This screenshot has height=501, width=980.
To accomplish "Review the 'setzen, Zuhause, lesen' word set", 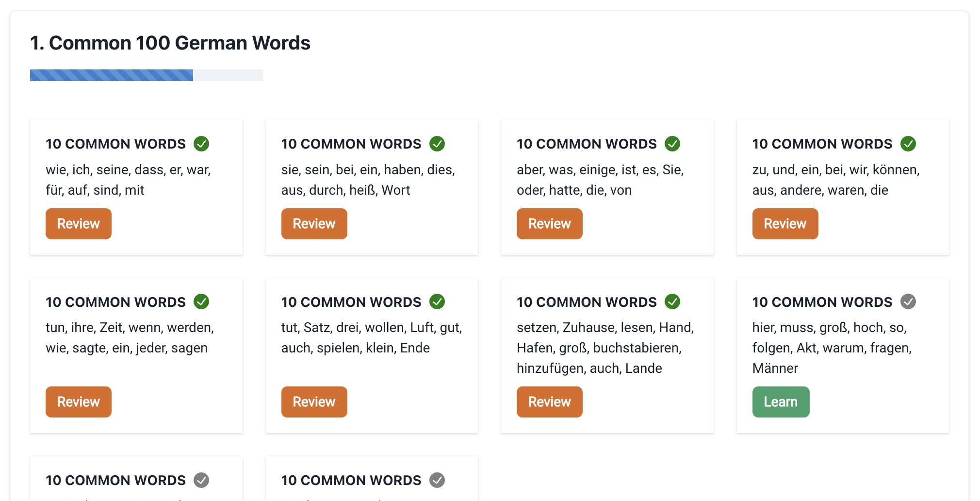I will (x=550, y=402).
